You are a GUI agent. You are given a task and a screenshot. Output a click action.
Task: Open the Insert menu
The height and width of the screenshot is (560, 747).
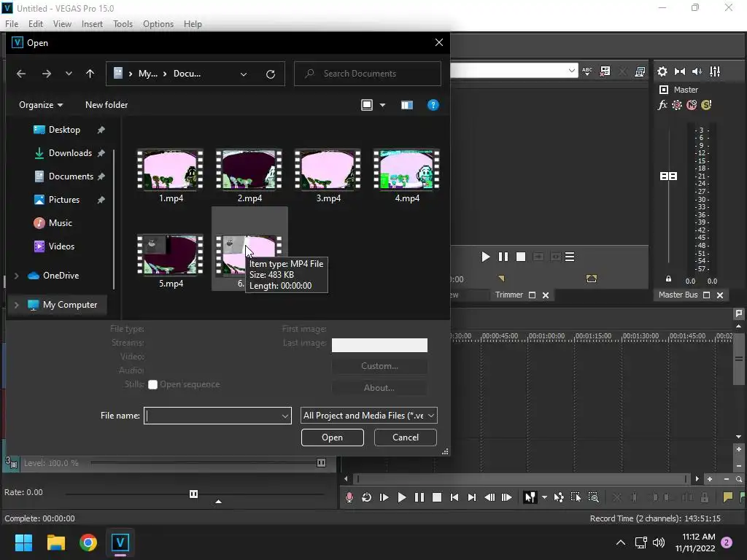(x=92, y=24)
